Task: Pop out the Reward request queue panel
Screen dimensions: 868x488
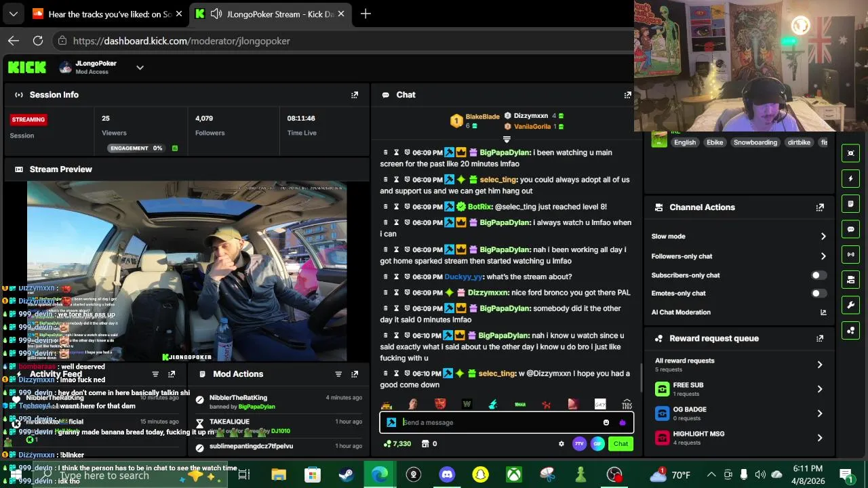Action: tap(820, 338)
